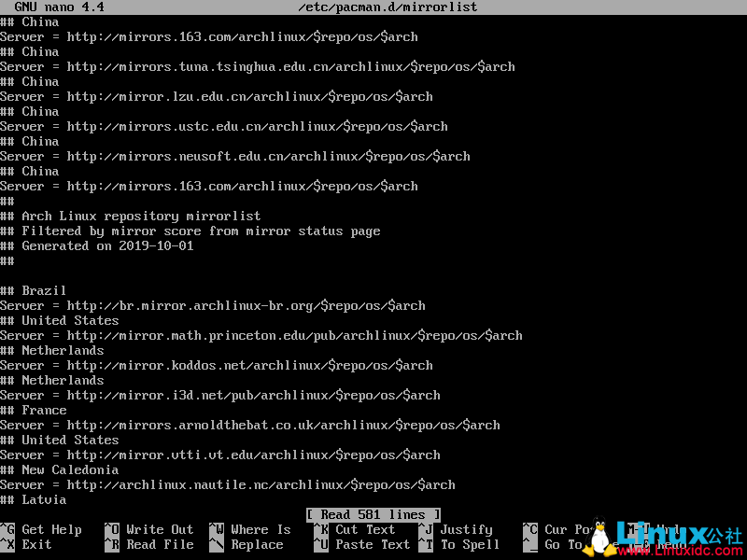747x560 pixels.
Task: Place cursor on mirrors.tuna.tsinghua.edu.cn server line
Action: point(258,66)
